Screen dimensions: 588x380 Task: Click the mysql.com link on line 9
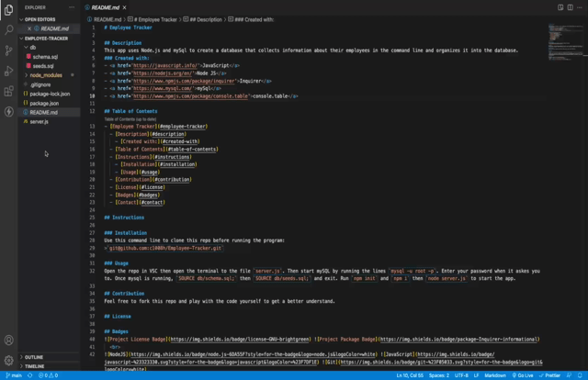point(163,88)
